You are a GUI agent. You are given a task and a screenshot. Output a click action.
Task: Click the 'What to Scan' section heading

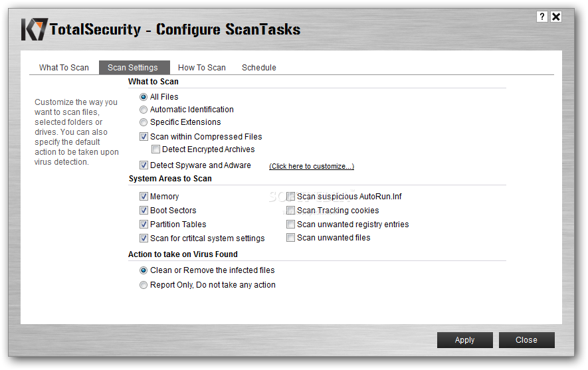coord(153,81)
